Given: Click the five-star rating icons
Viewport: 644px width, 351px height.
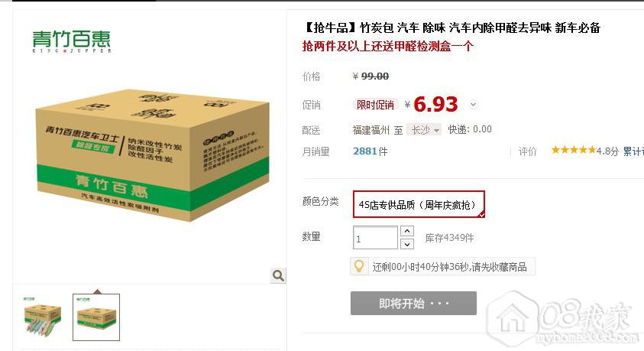Looking at the screenshot, I should coord(573,151).
